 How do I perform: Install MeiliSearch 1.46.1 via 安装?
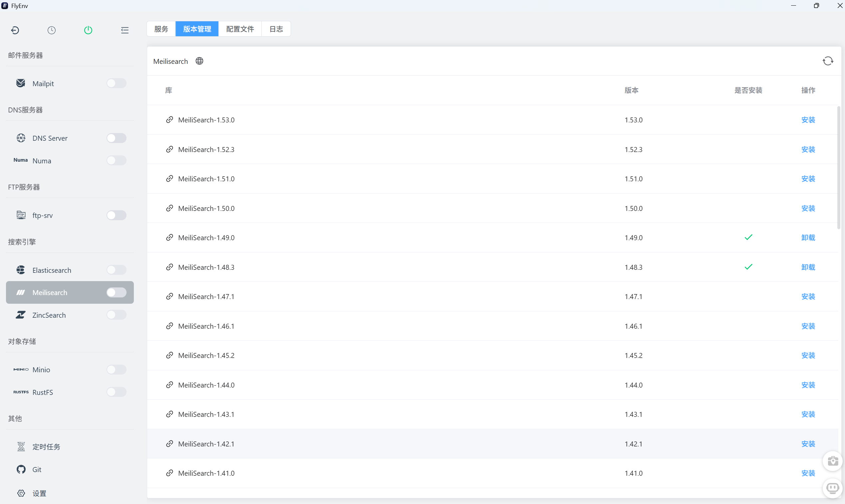pyautogui.click(x=808, y=326)
